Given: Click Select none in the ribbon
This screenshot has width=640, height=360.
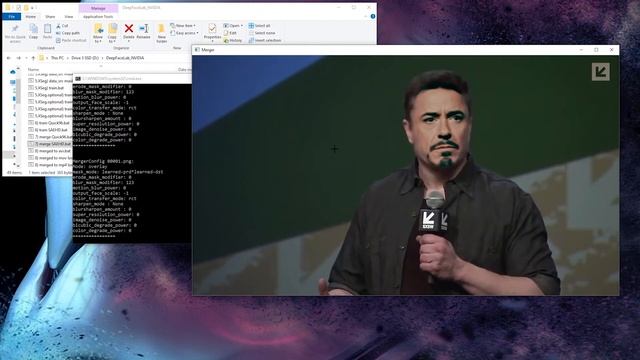Looking at the screenshot, I should 262,33.
